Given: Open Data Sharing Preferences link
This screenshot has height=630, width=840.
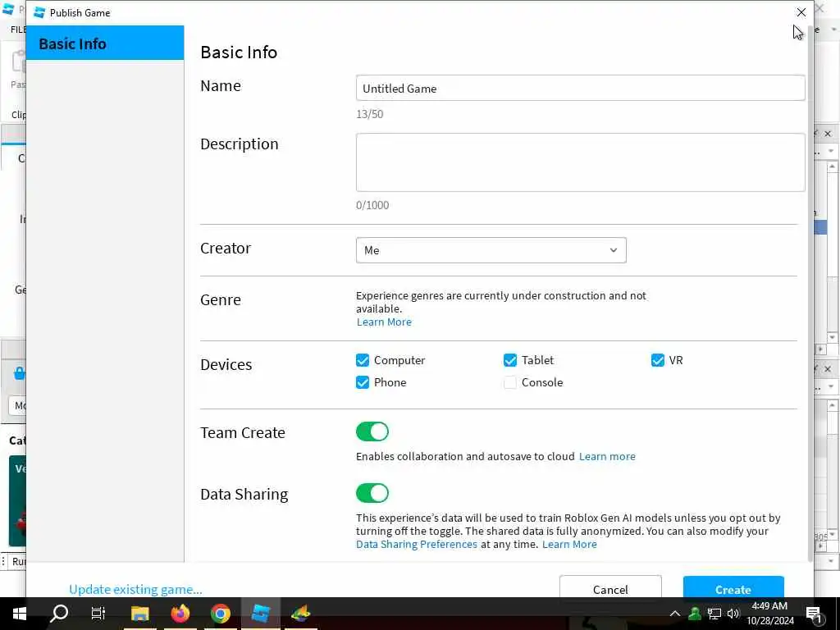Looking at the screenshot, I should point(416,545).
